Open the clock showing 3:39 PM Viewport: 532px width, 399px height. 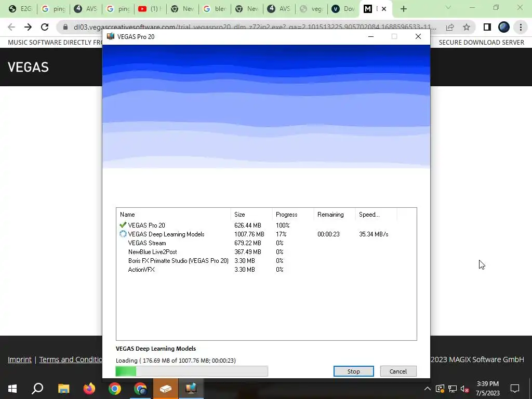pos(487,389)
